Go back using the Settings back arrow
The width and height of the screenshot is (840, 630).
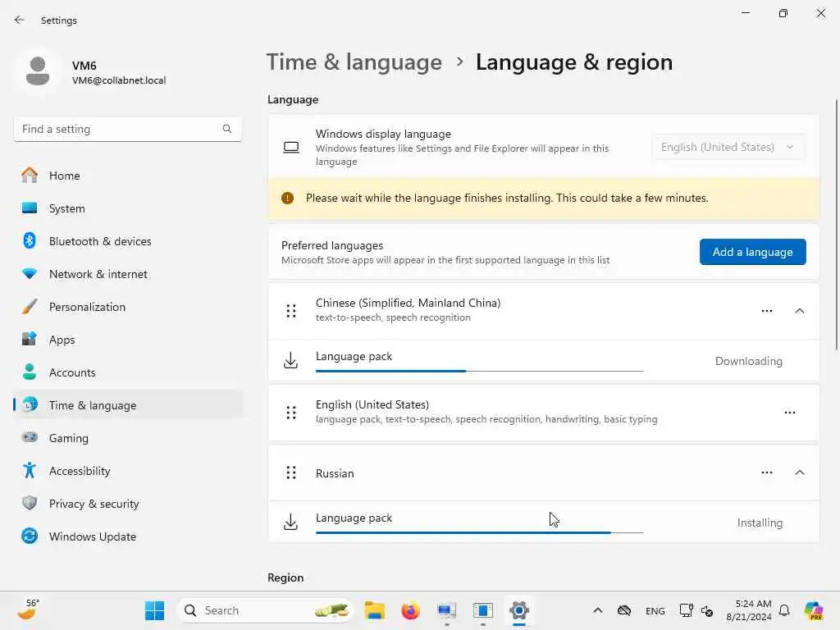(20, 20)
